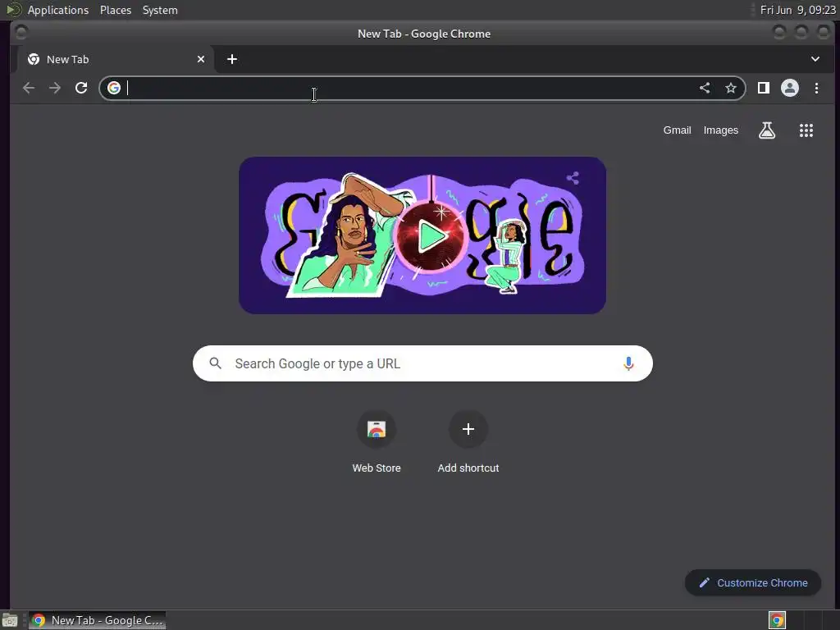Open the Chrome profile avatar menu
The height and width of the screenshot is (630, 840).
(x=790, y=88)
